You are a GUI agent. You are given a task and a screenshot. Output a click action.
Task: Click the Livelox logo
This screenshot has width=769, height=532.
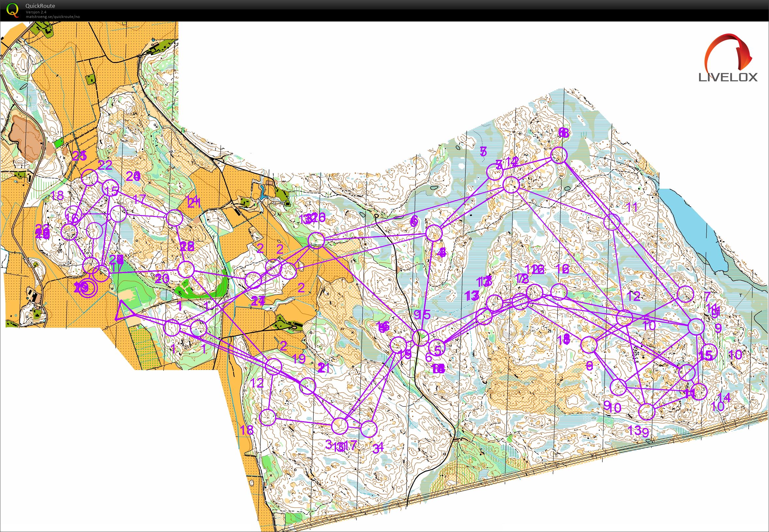[x=728, y=58]
